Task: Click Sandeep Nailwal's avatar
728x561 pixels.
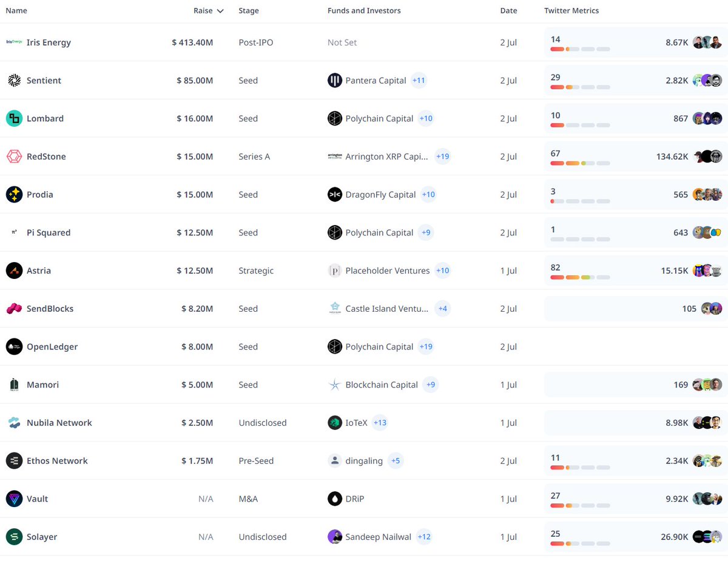Action: [335, 537]
